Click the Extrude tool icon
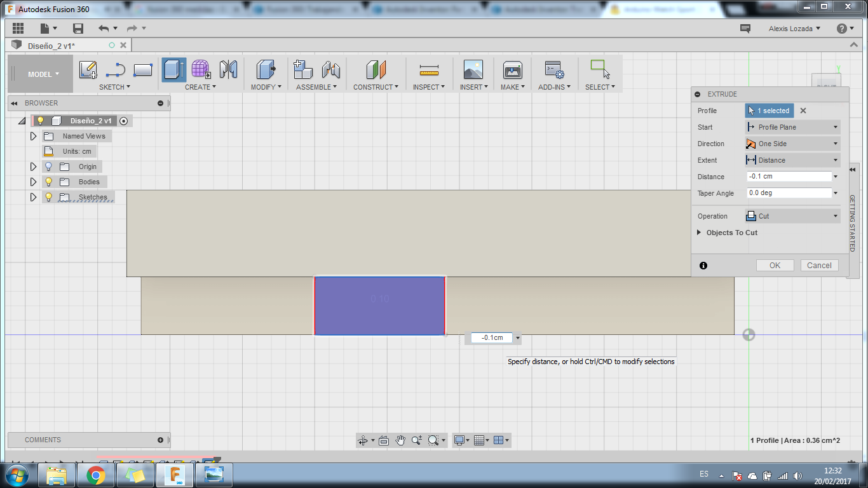Image resolution: width=868 pixels, height=488 pixels. 173,69
